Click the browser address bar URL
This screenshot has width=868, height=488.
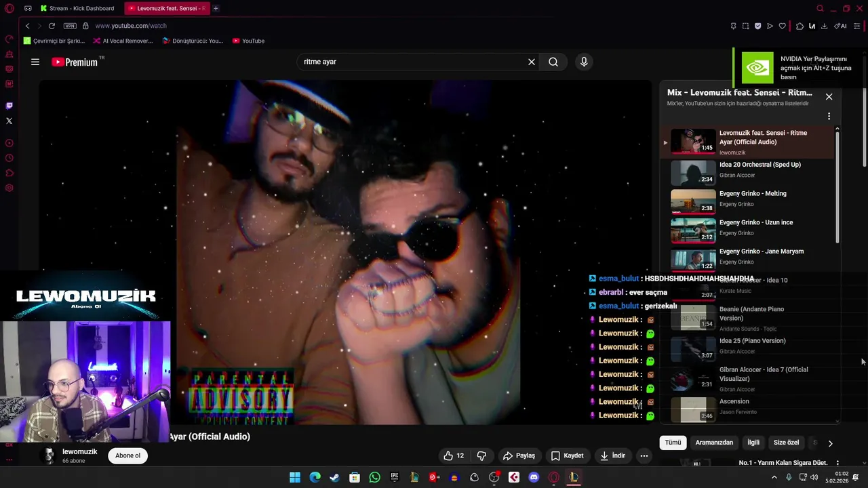(131, 26)
